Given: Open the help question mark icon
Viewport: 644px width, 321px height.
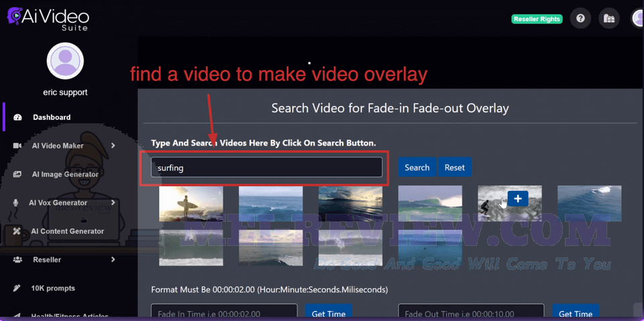Looking at the screenshot, I should coord(580,19).
